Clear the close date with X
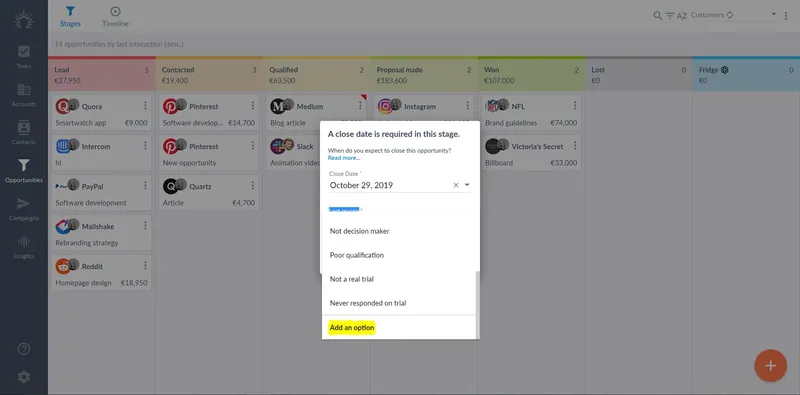Image resolution: width=800 pixels, height=395 pixels. (x=456, y=185)
